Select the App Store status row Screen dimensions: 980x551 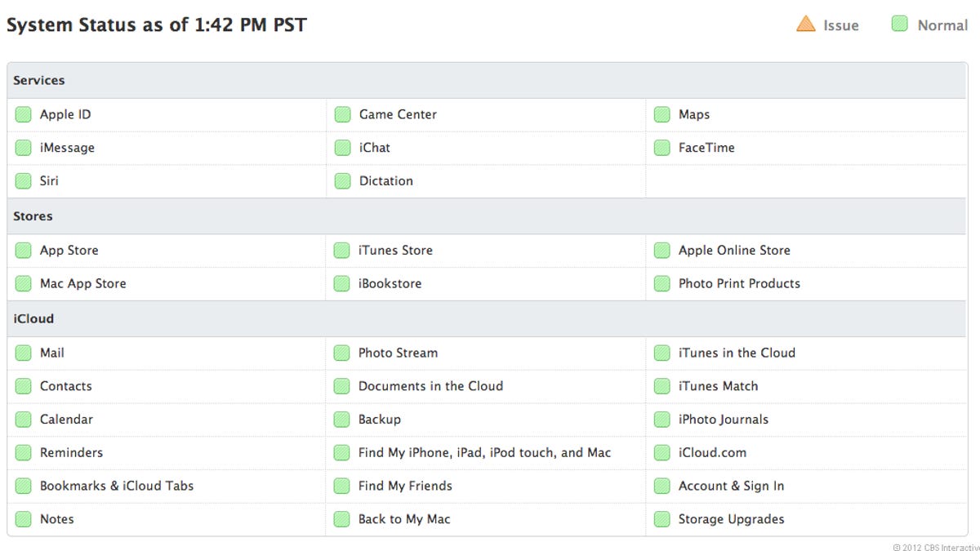(x=69, y=251)
